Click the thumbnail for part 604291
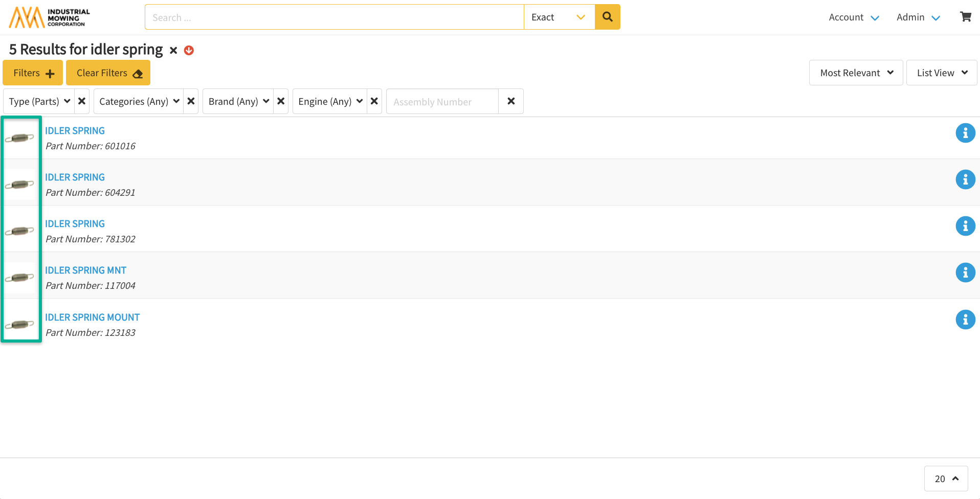980x499 pixels. coord(20,184)
